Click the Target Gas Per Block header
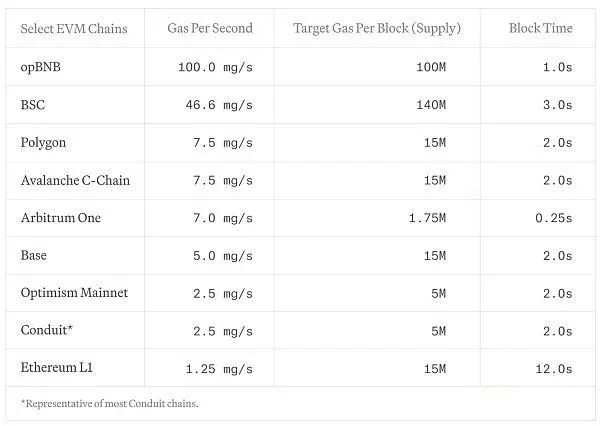The width and height of the screenshot is (600, 426). (x=377, y=29)
